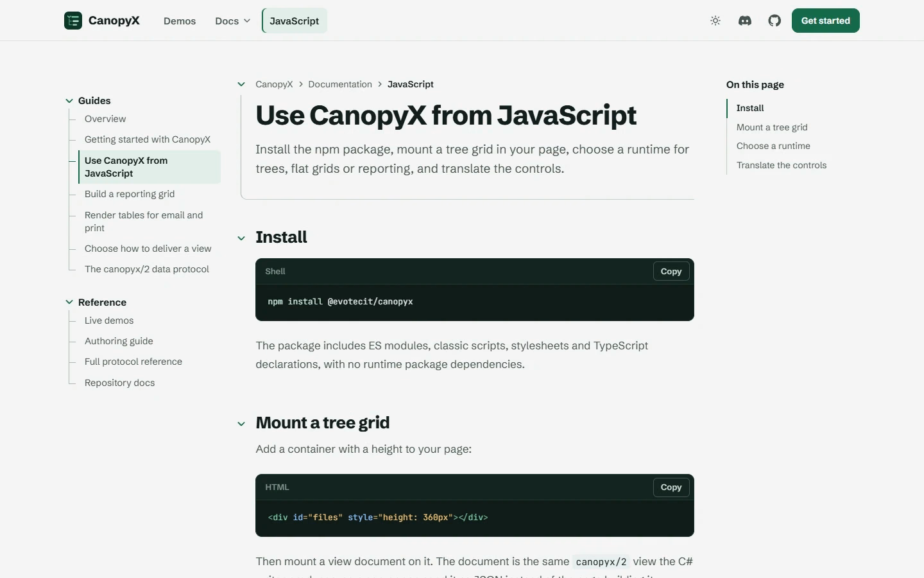Click the Get started button

pos(826,21)
